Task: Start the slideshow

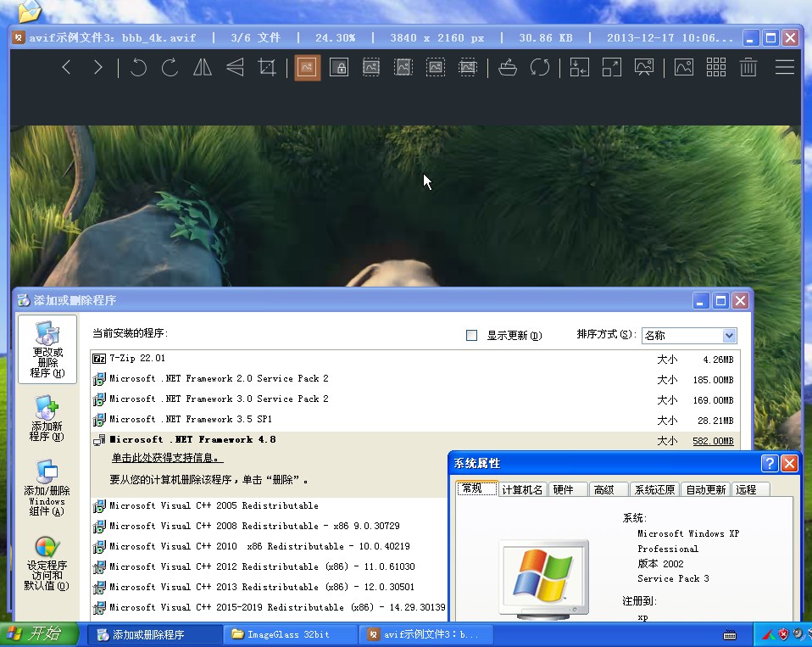Action: point(643,67)
